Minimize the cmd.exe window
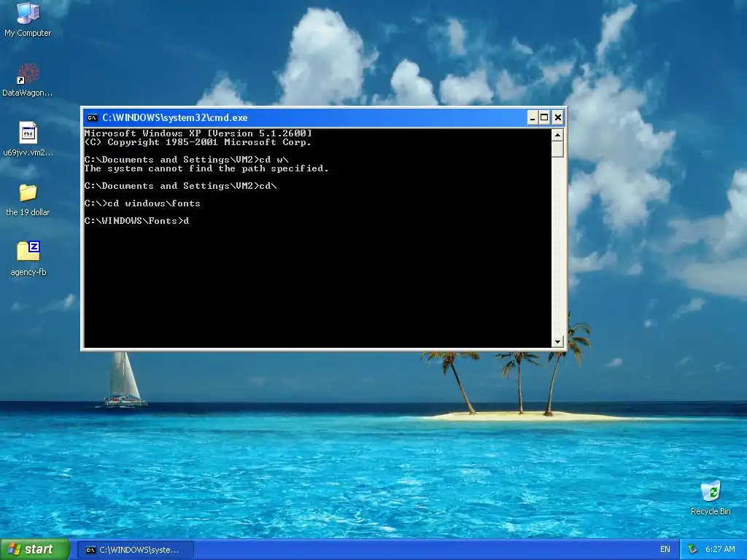 532,117
